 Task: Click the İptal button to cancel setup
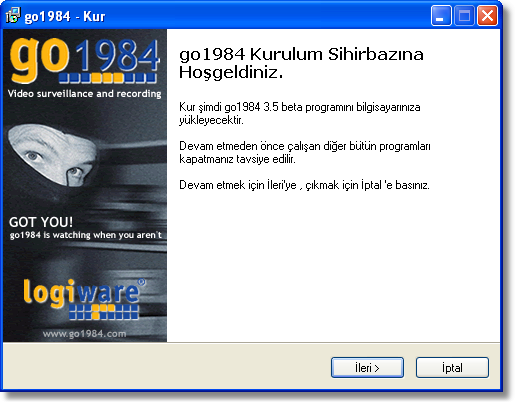click(x=452, y=368)
